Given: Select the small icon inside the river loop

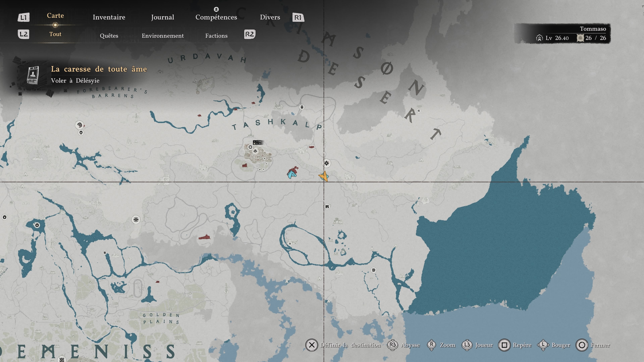Looking at the screenshot, I should point(290,243).
